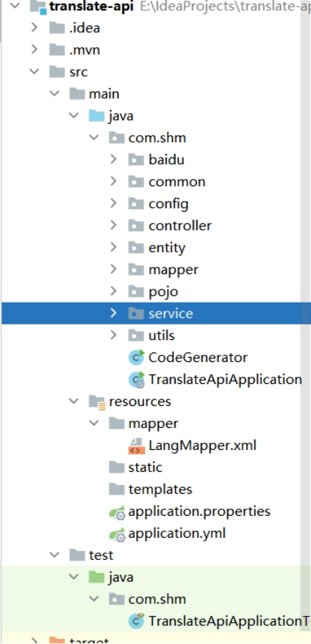311x644 pixels.
Task: Expand the config package chevron
Action: (x=113, y=203)
